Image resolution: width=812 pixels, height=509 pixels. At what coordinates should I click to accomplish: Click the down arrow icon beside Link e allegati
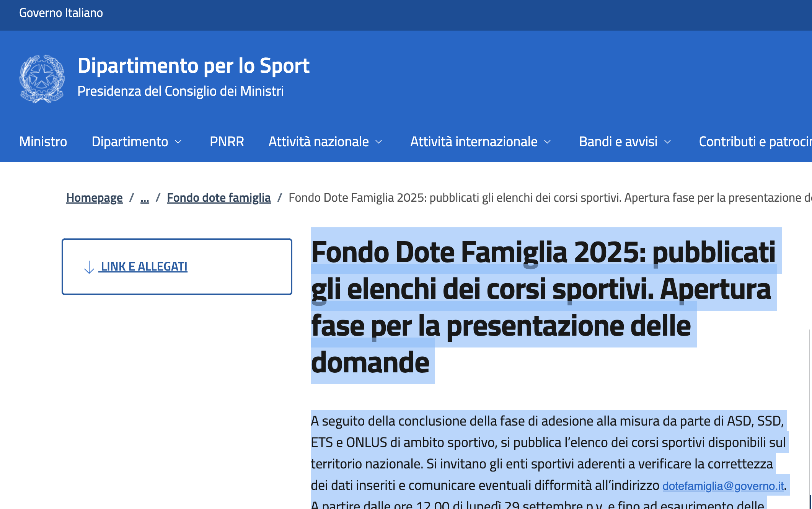[89, 267]
